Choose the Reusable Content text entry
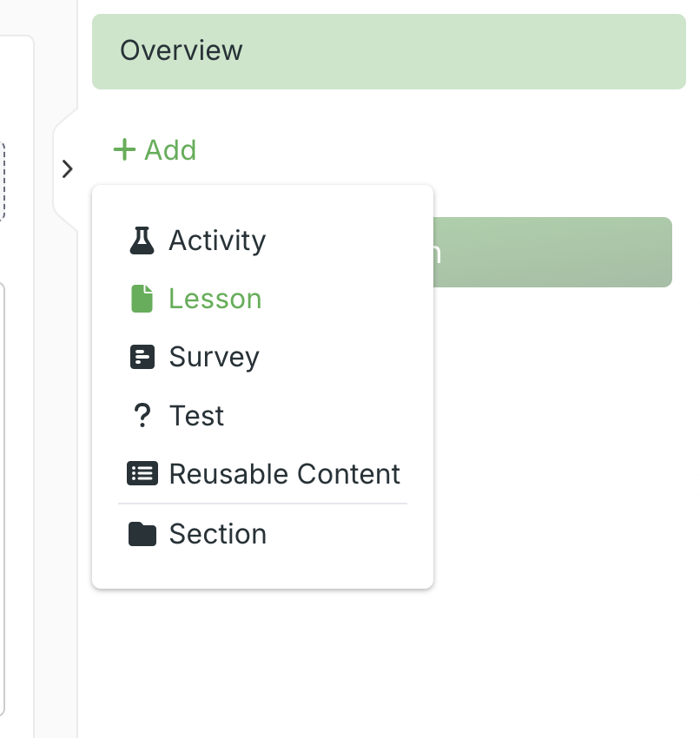Screen dimensions: 700x738 [284, 474]
